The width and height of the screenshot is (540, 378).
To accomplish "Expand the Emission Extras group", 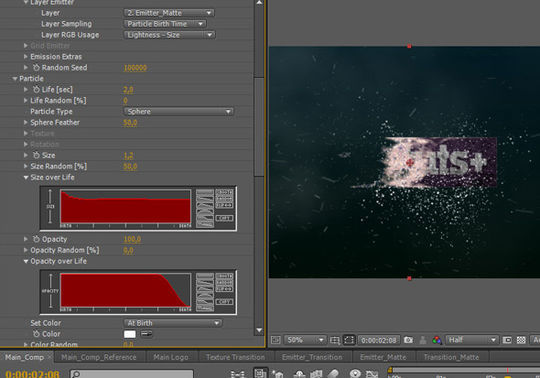I will 25,56.
